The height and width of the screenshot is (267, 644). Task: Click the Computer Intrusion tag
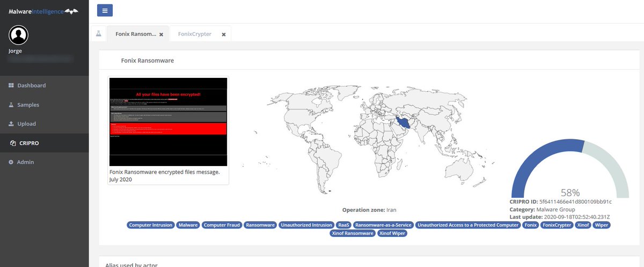150,225
